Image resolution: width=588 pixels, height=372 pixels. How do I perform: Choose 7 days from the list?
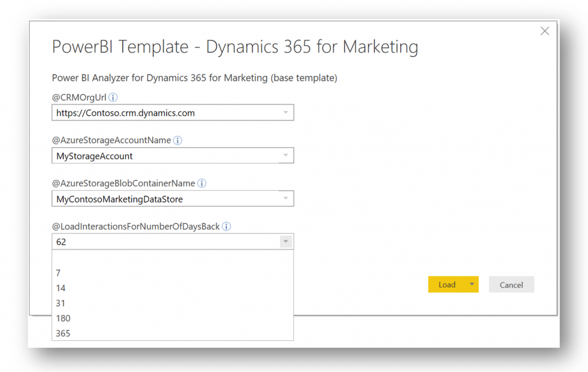click(x=172, y=273)
